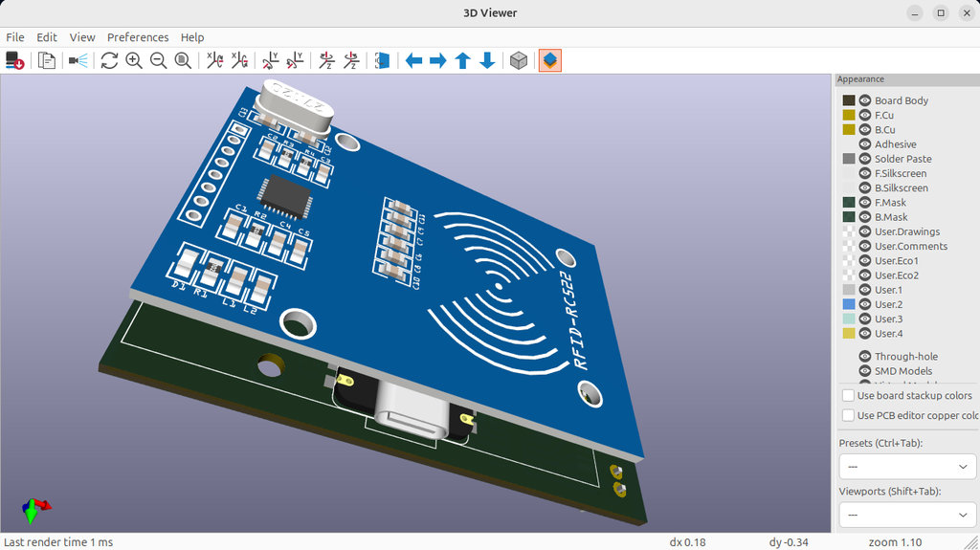
Task: Zoom to fit the board icon
Action: click(x=183, y=60)
